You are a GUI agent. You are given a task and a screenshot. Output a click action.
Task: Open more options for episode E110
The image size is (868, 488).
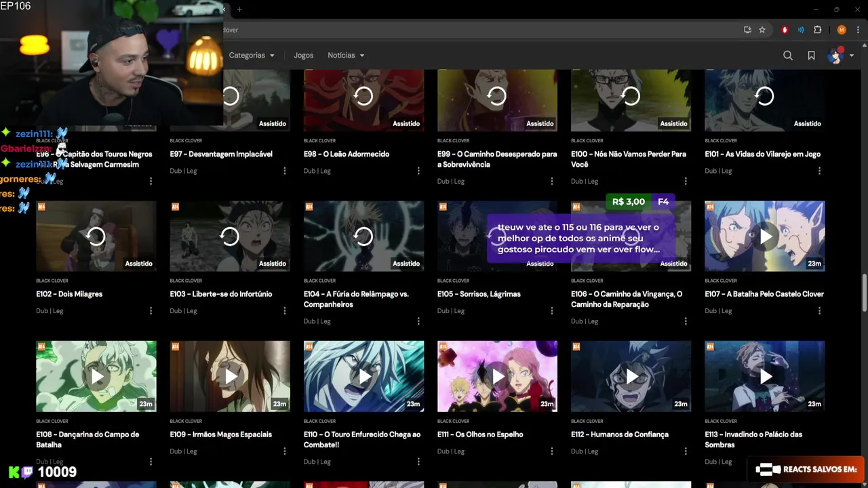tap(418, 462)
